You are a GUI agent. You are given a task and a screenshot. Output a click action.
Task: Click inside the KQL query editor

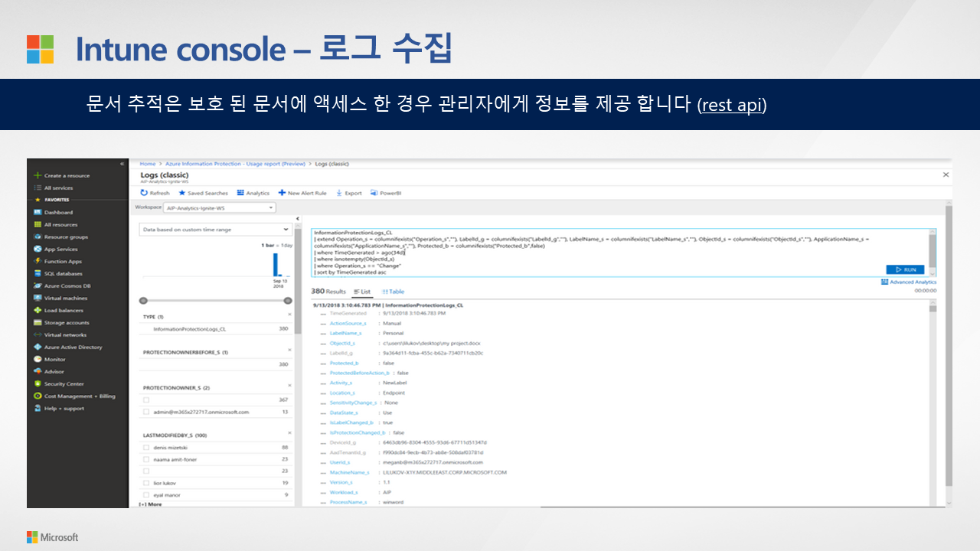[536, 245]
